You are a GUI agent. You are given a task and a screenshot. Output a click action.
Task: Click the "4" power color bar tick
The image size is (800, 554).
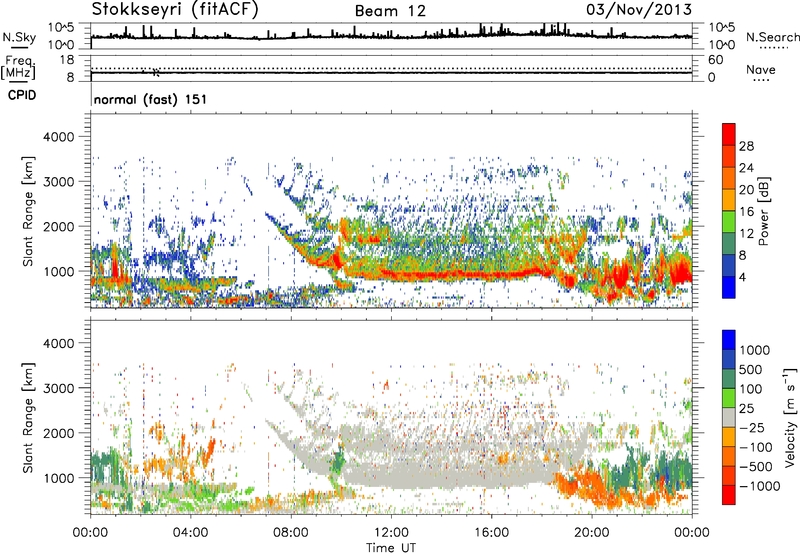pyautogui.click(x=742, y=277)
